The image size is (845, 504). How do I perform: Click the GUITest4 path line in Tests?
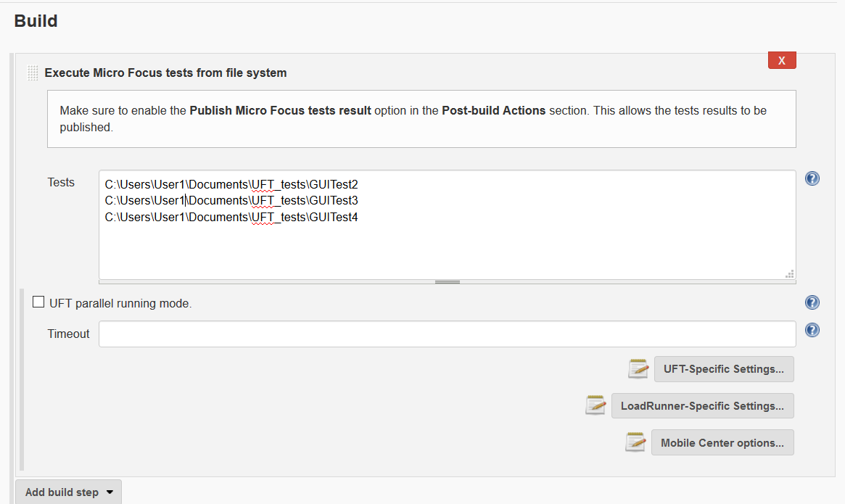pos(231,217)
